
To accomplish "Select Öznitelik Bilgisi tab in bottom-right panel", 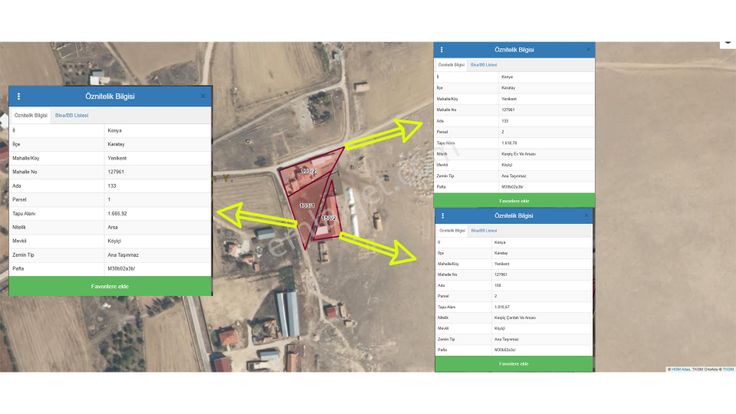I will coord(452,230).
